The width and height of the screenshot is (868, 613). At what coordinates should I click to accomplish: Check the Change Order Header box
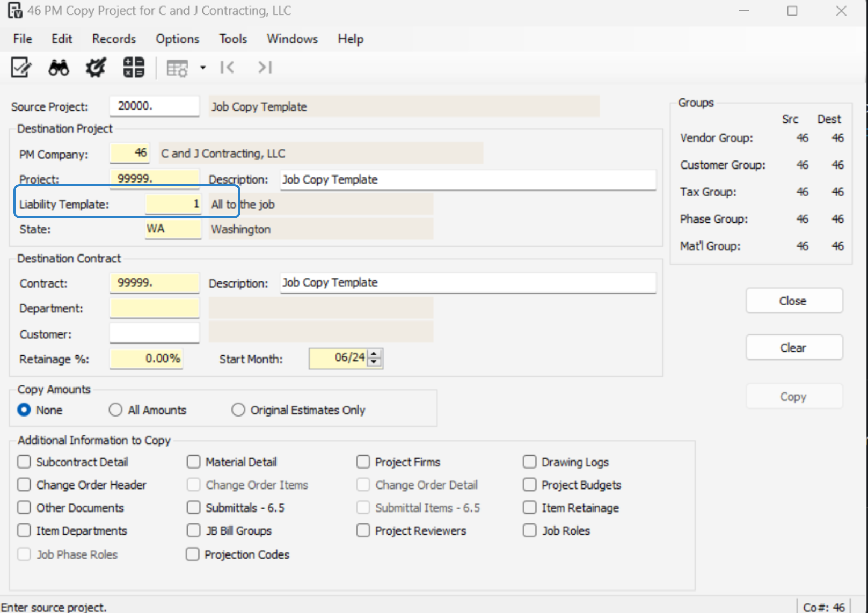(24, 485)
